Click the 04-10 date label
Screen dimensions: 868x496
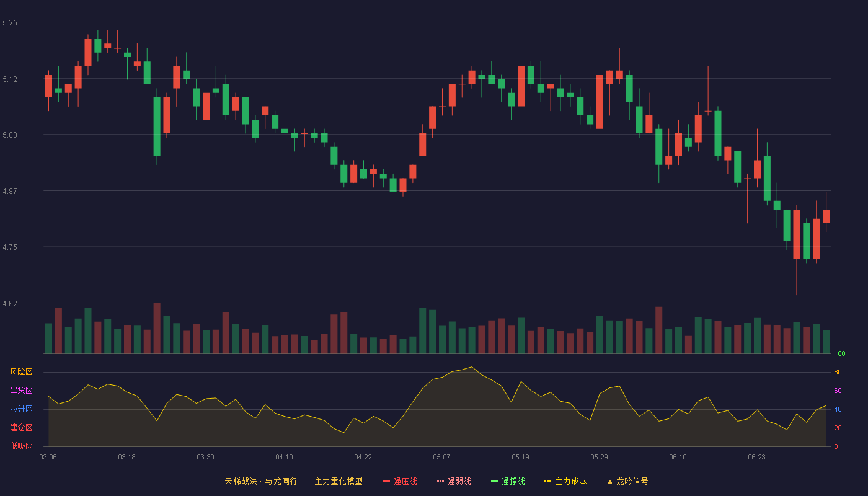(x=284, y=457)
